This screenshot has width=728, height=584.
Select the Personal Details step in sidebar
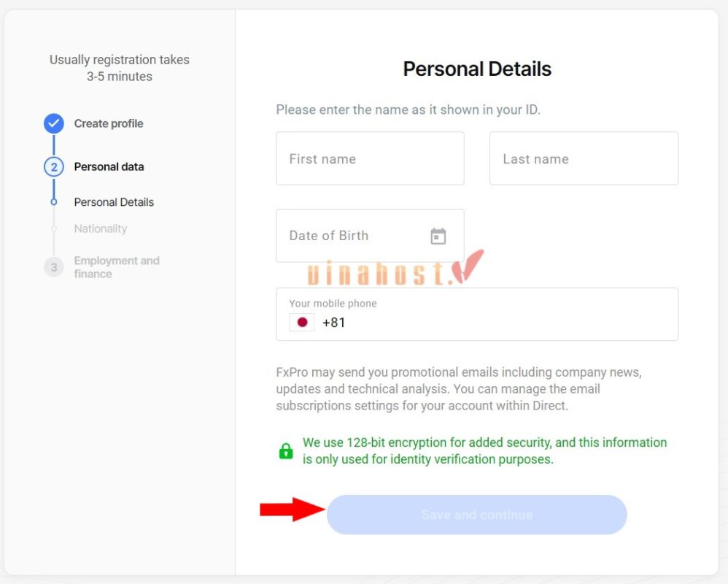click(x=114, y=202)
